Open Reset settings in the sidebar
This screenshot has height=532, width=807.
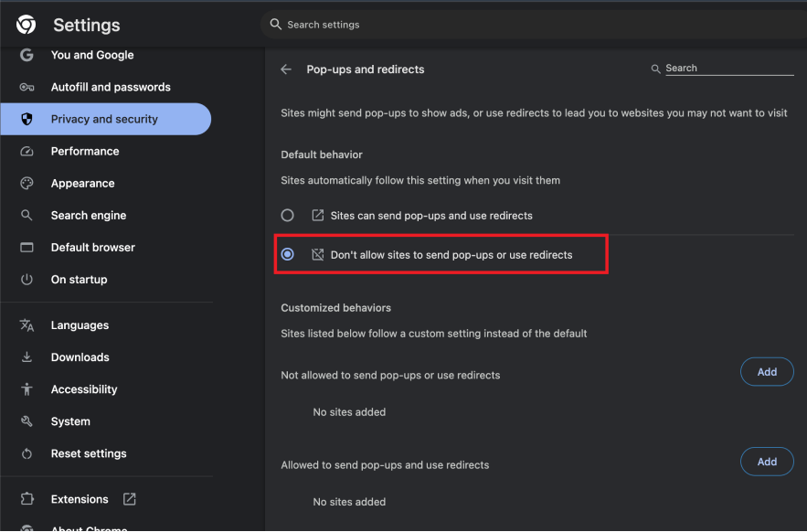[89, 453]
